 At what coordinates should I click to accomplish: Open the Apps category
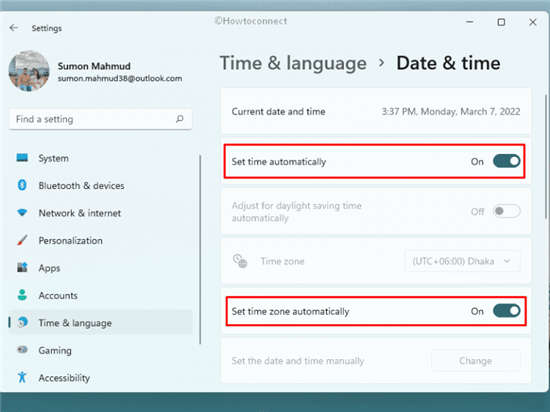(x=49, y=268)
